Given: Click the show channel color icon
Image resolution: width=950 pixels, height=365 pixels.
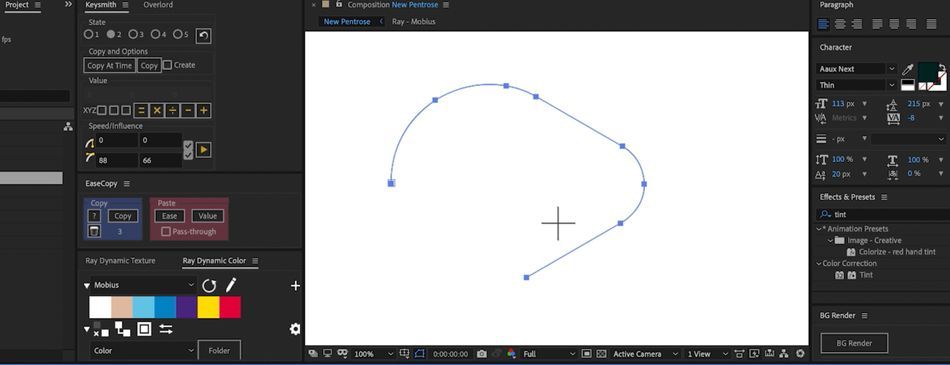Looking at the screenshot, I should [x=511, y=354].
